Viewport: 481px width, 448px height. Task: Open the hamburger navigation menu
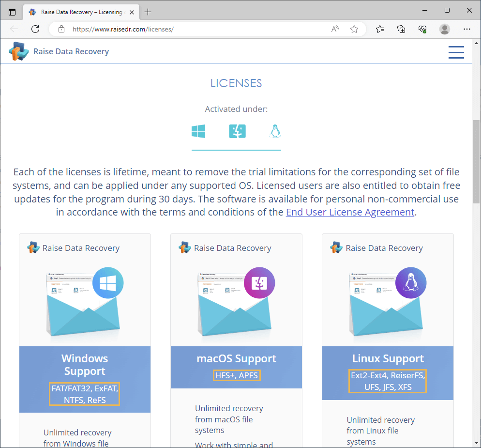pos(456,52)
